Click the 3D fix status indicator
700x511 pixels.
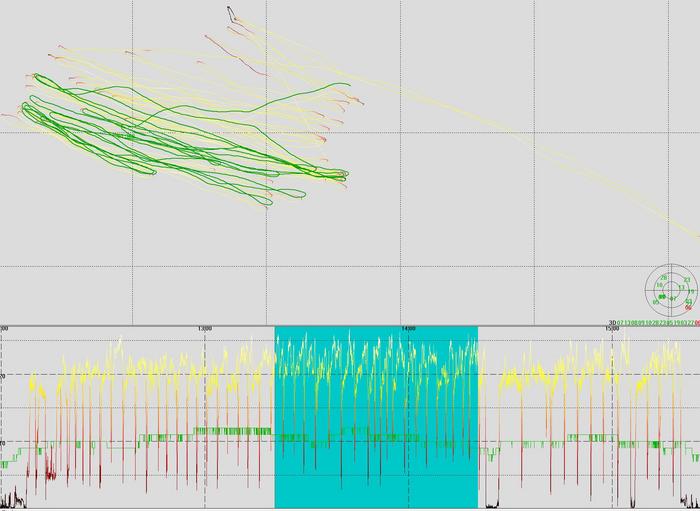611,323
